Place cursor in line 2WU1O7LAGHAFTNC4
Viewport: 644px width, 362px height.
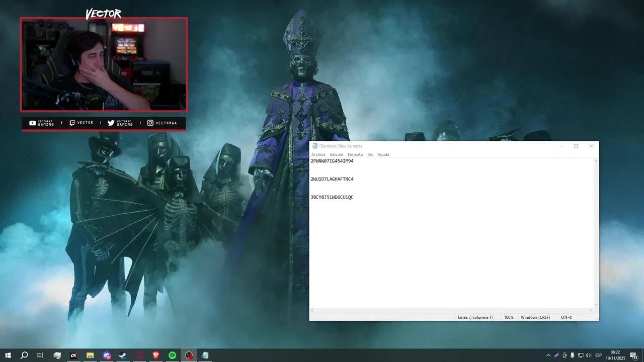[x=332, y=179]
